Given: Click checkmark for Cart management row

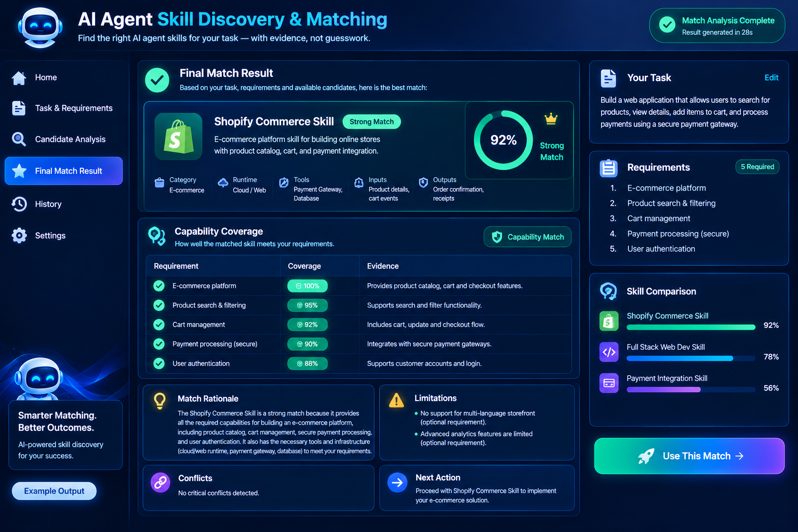Looking at the screenshot, I should tap(159, 325).
